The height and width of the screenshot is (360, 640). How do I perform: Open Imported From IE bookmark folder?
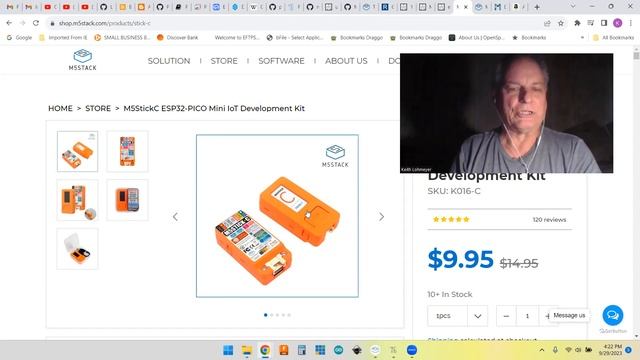pos(63,38)
